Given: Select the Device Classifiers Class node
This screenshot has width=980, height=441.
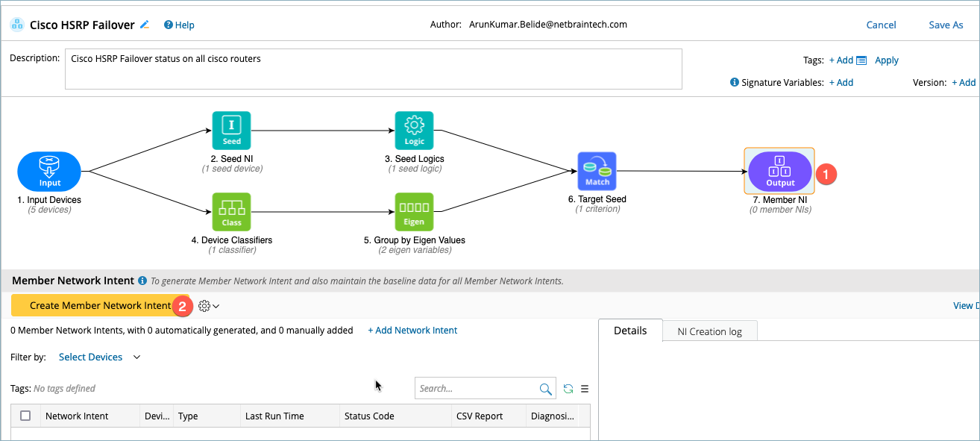Looking at the screenshot, I should 231,212.
